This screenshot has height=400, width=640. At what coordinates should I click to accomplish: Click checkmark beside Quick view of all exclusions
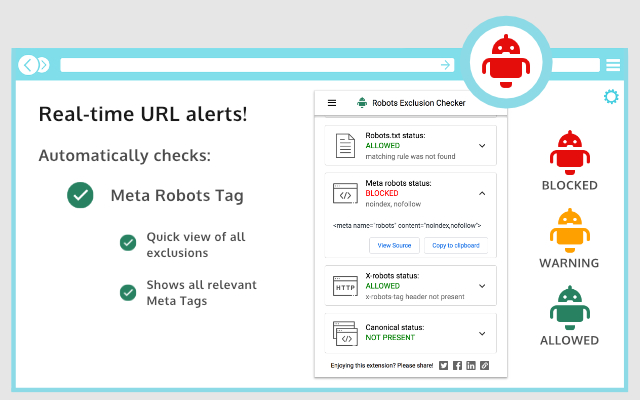click(x=127, y=243)
